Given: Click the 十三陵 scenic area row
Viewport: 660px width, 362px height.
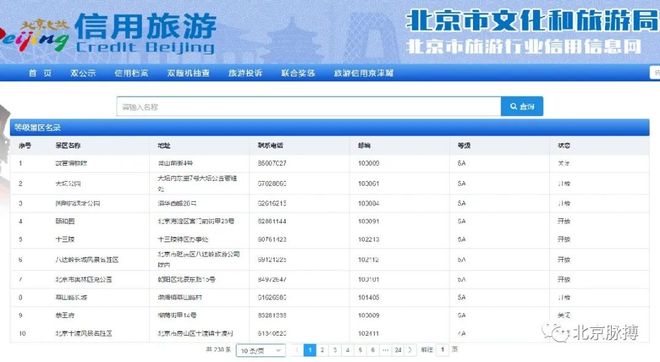Looking at the screenshot, I should [x=330, y=239].
